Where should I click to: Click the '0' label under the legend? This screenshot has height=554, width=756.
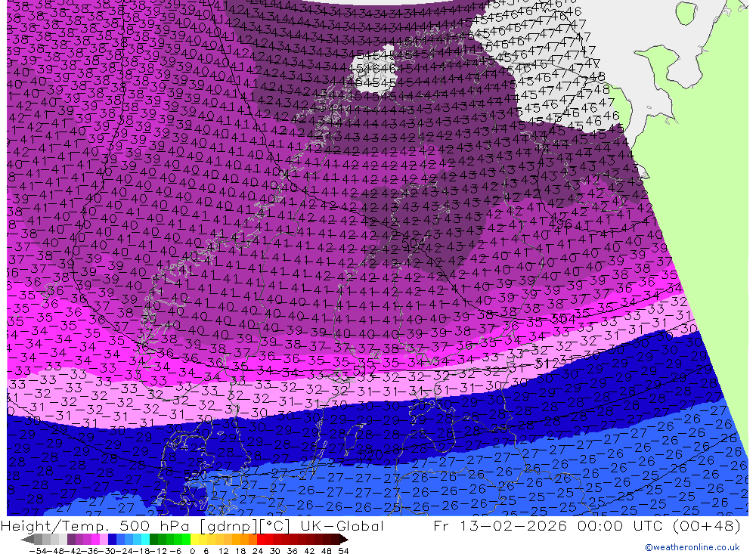point(192,551)
